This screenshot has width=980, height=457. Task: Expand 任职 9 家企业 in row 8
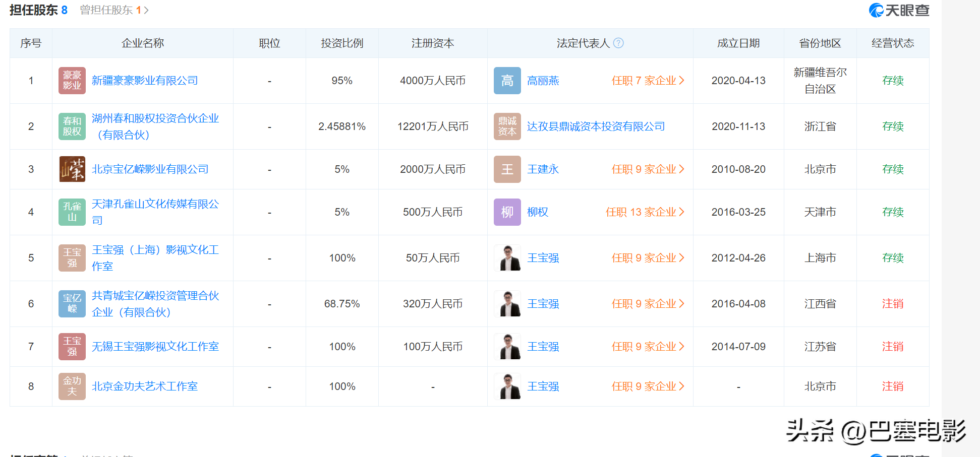pos(648,386)
